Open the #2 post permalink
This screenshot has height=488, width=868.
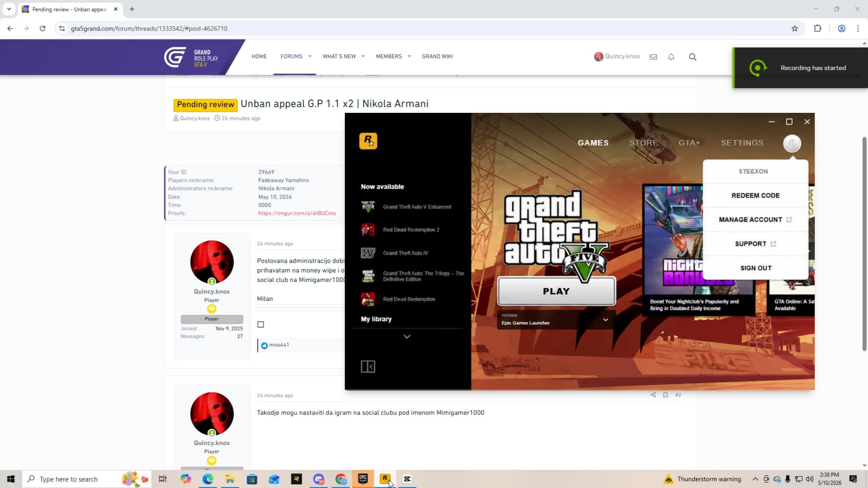coord(678,395)
